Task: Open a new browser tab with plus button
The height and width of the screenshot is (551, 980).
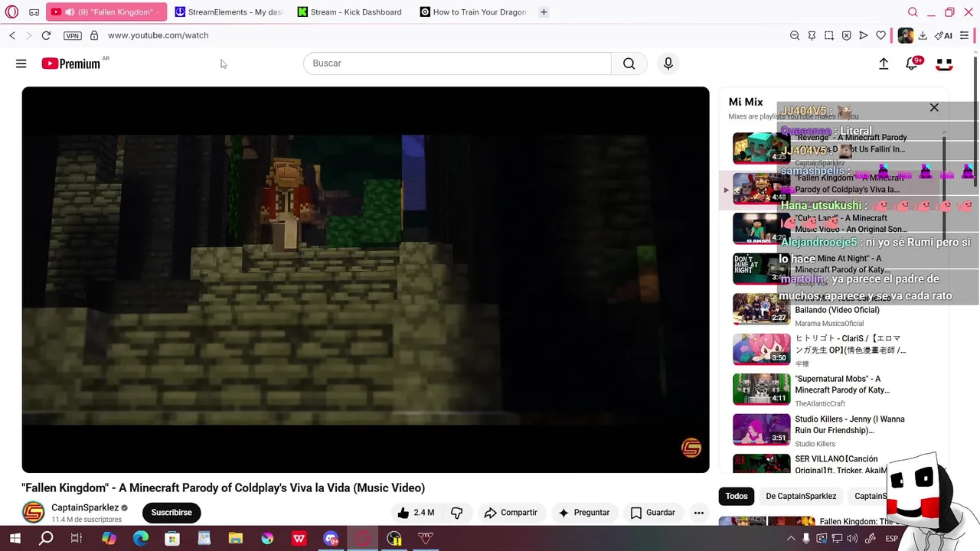Action: point(544,12)
